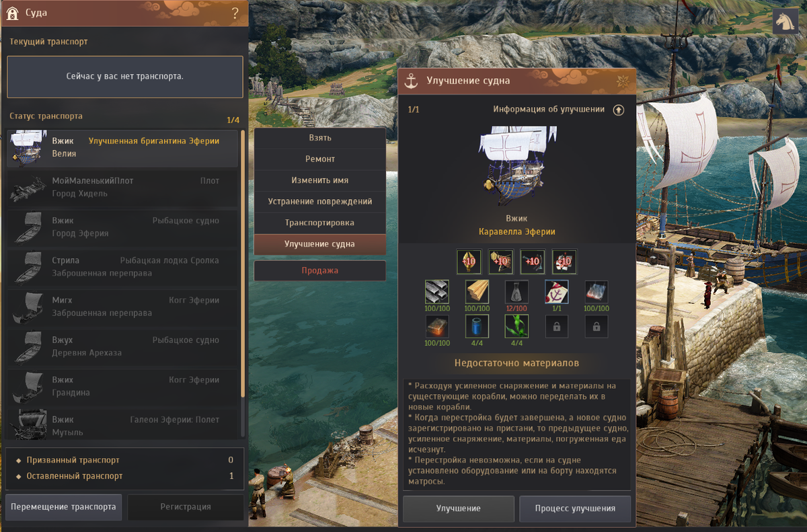Click the red Продажа option

click(319, 270)
